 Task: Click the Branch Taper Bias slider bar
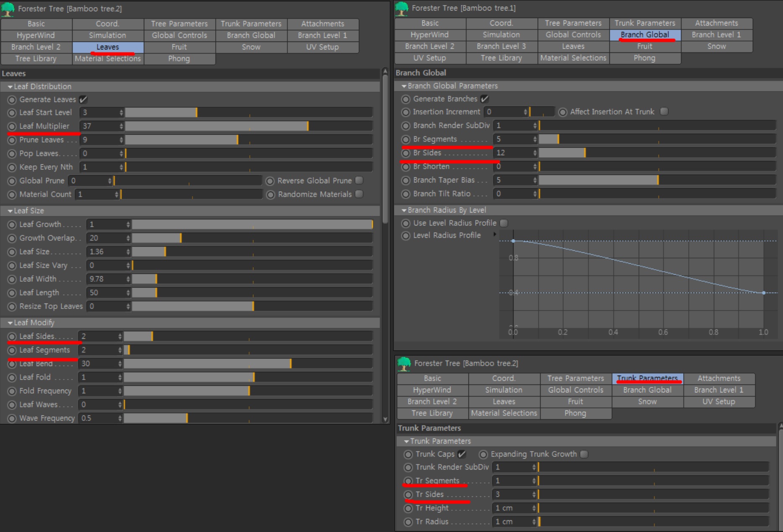657,180
